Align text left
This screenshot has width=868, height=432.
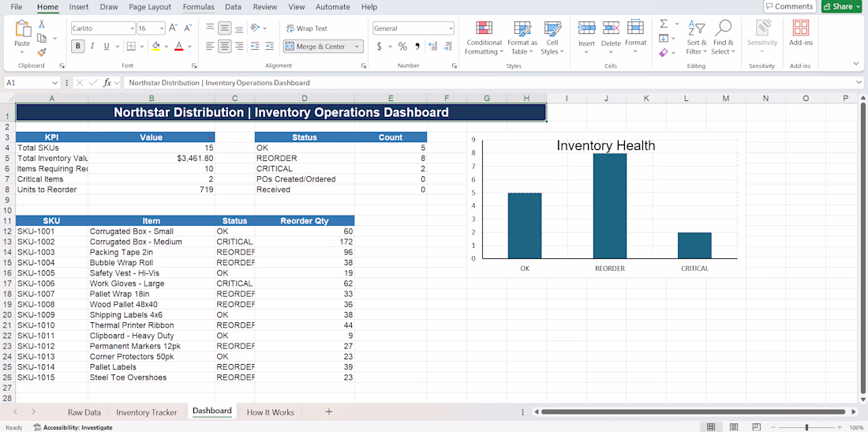pos(210,46)
